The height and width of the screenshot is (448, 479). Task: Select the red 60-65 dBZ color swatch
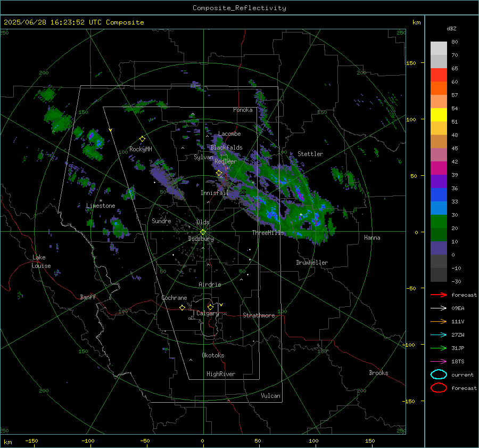click(x=439, y=75)
